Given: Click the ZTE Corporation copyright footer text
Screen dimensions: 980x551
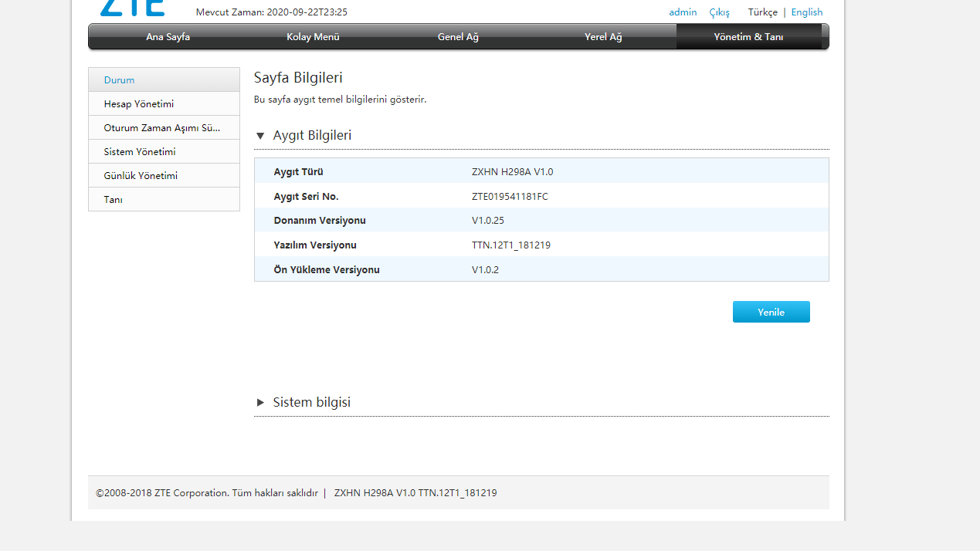Looking at the screenshot, I should coord(207,492).
